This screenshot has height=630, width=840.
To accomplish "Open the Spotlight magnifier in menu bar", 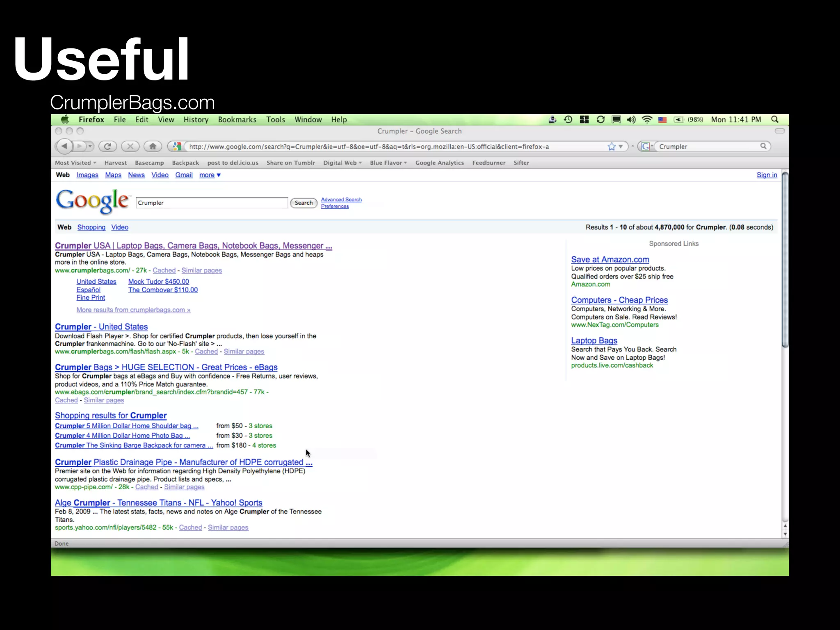I will (x=774, y=119).
